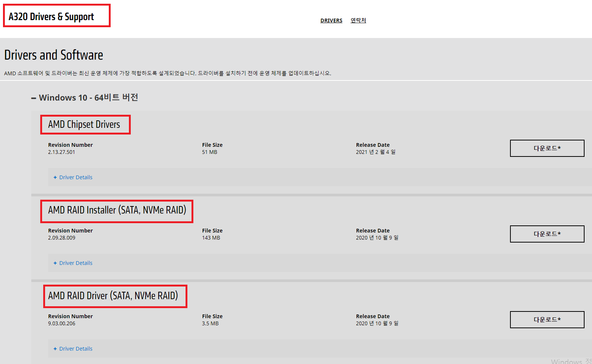Image resolution: width=592 pixels, height=364 pixels.
Task: Click the File Size label under AMD RAID Installer
Action: [212, 231]
